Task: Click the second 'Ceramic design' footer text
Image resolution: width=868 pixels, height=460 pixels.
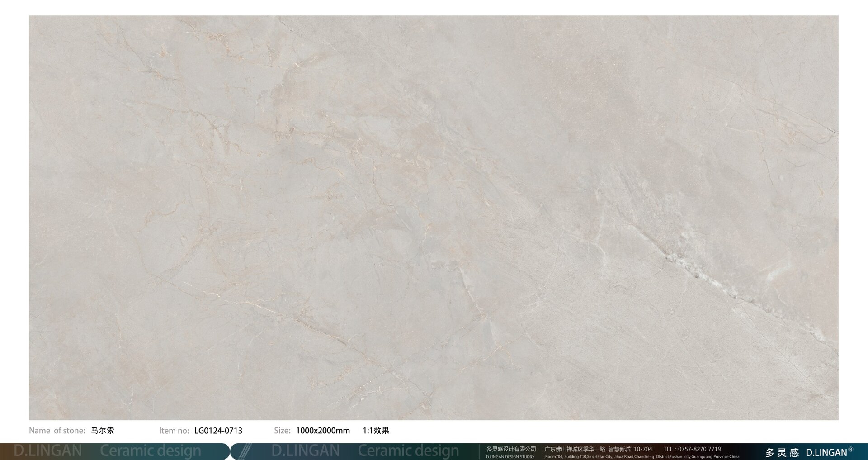Action: (x=408, y=451)
